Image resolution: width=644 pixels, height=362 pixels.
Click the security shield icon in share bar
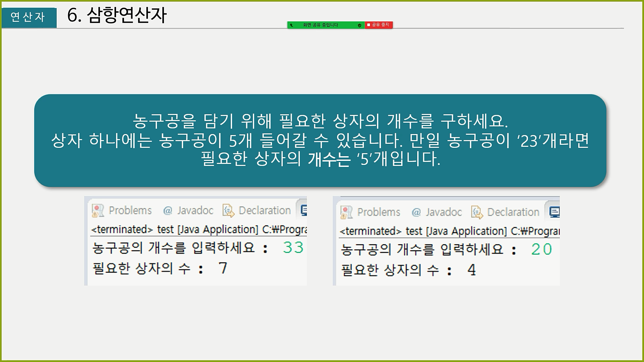point(359,25)
